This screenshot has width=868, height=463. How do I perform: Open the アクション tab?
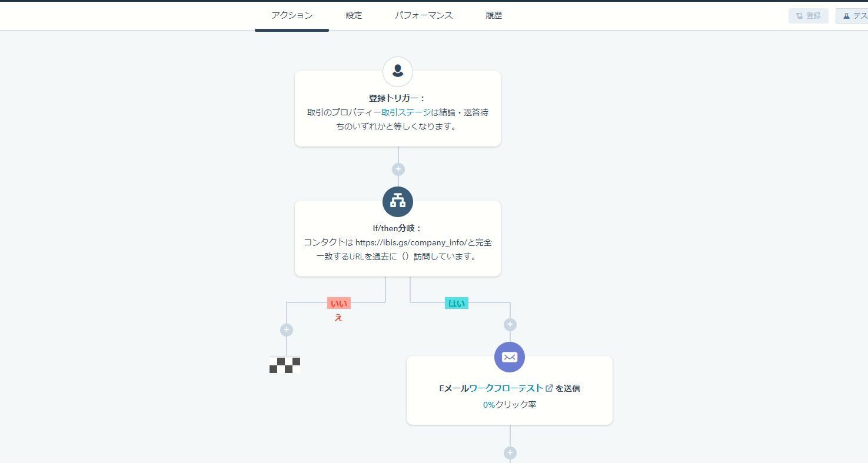(x=292, y=16)
